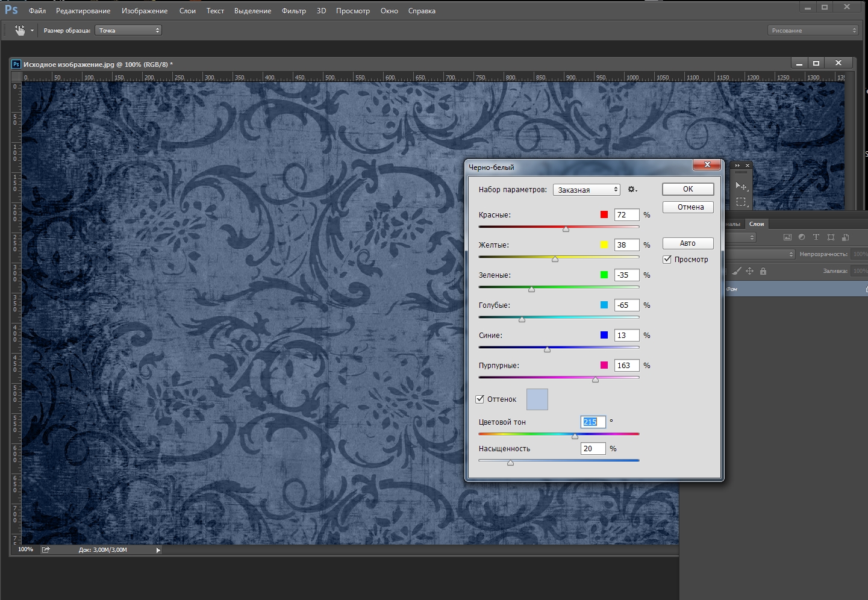Click the Красные slider handle
Image resolution: width=868 pixels, height=600 pixels.
click(x=566, y=229)
